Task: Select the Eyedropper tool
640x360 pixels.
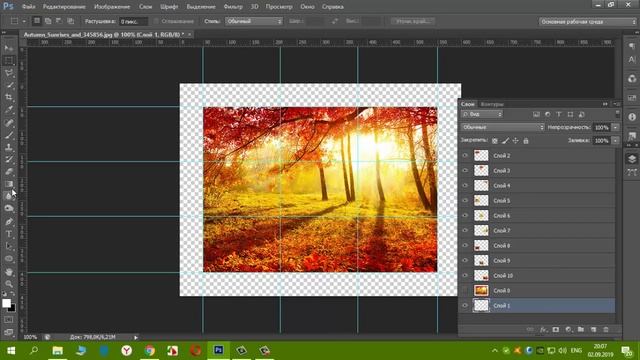Action: [x=9, y=109]
